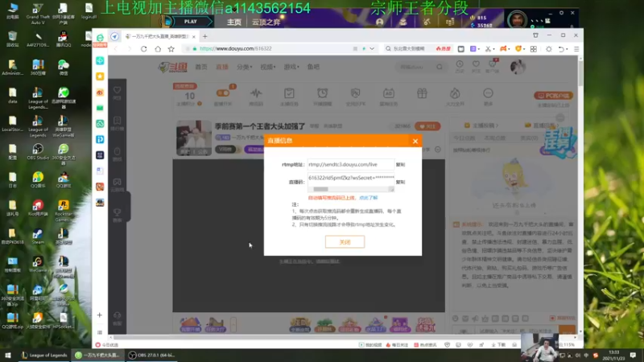Screen dimensions: 644x362
Task: Click the orange 关注 follow button
Action: (x=427, y=126)
